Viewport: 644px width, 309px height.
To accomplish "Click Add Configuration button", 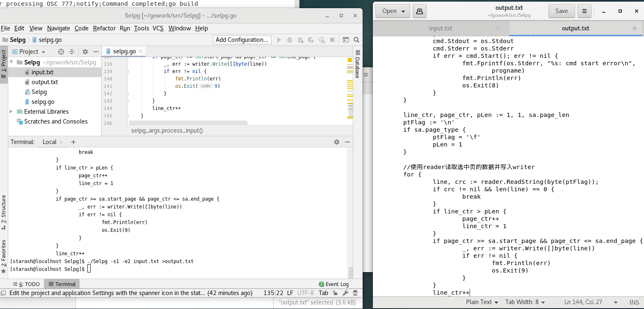I will tap(242, 40).
